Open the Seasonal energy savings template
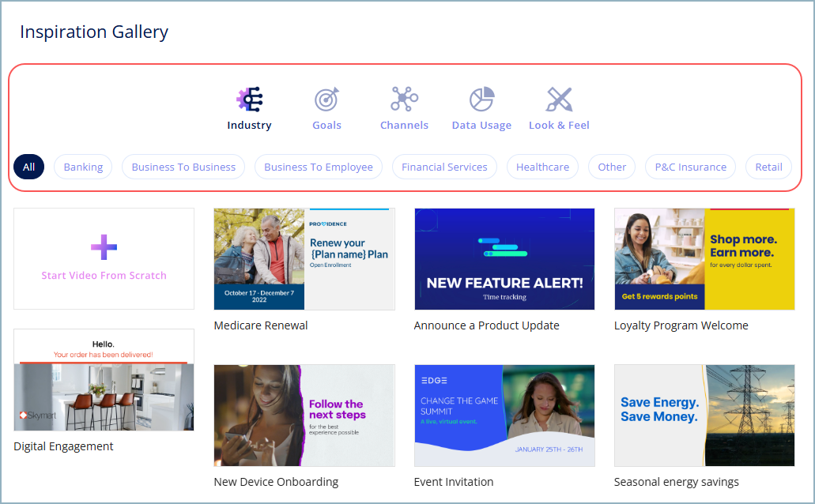The image size is (815, 504). coord(704,416)
